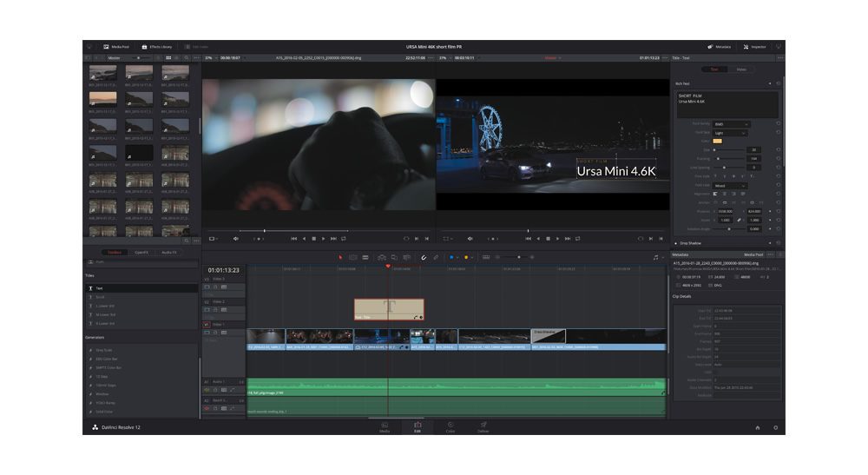
Task: Click the text Color swatch in Inspector
Action: point(718,141)
